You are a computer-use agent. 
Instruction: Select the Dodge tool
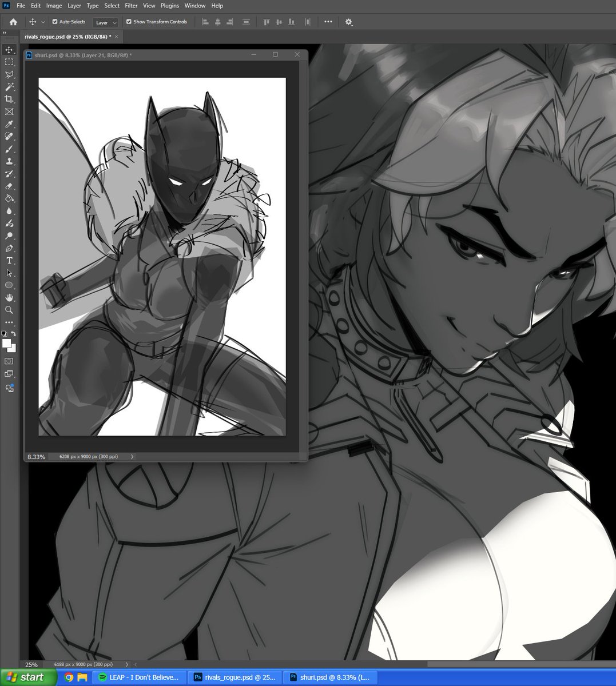[9, 236]
